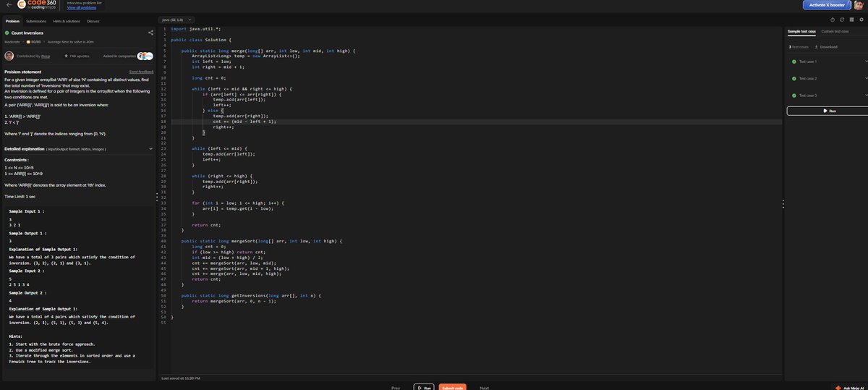Click the green check of Test case 3
The image size is (868, 390).
point(793,96)
